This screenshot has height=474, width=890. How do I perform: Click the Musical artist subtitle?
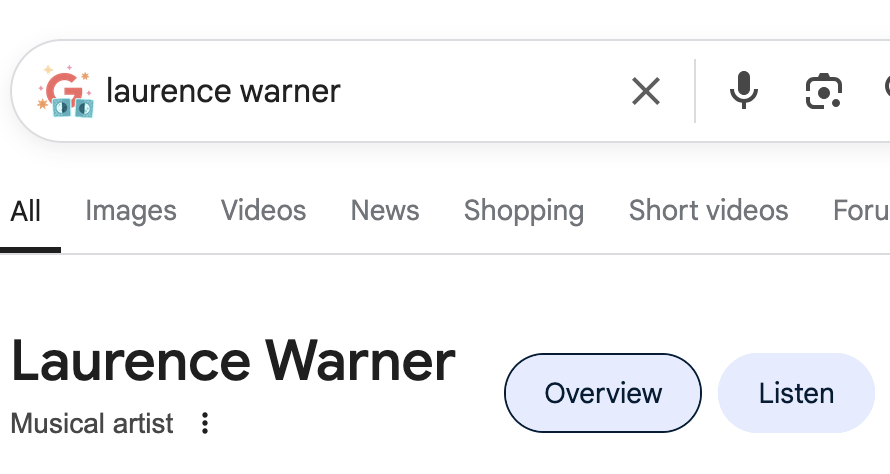tap(92, 423)
